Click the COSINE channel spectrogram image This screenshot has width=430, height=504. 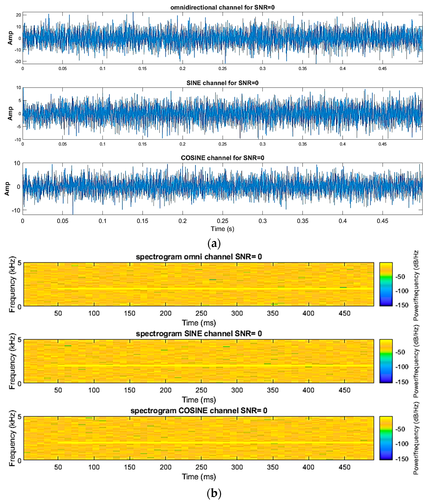coord(199,438)
